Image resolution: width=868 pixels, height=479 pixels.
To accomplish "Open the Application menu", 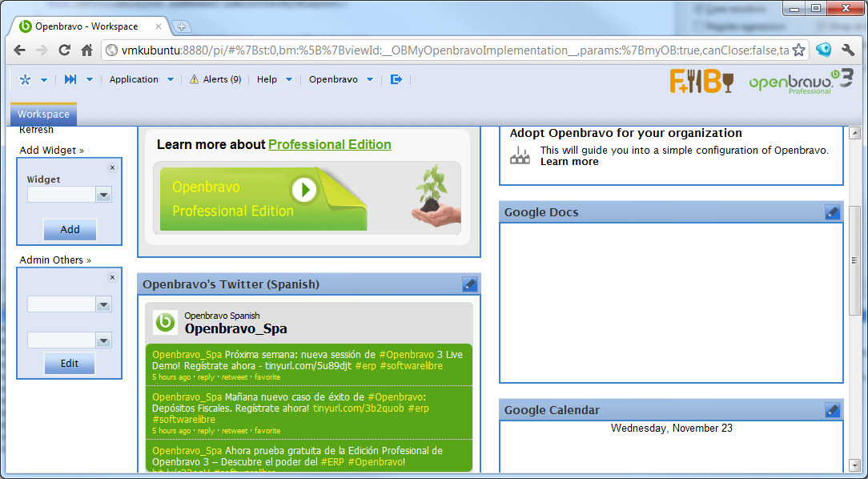I will pos(141,79).
